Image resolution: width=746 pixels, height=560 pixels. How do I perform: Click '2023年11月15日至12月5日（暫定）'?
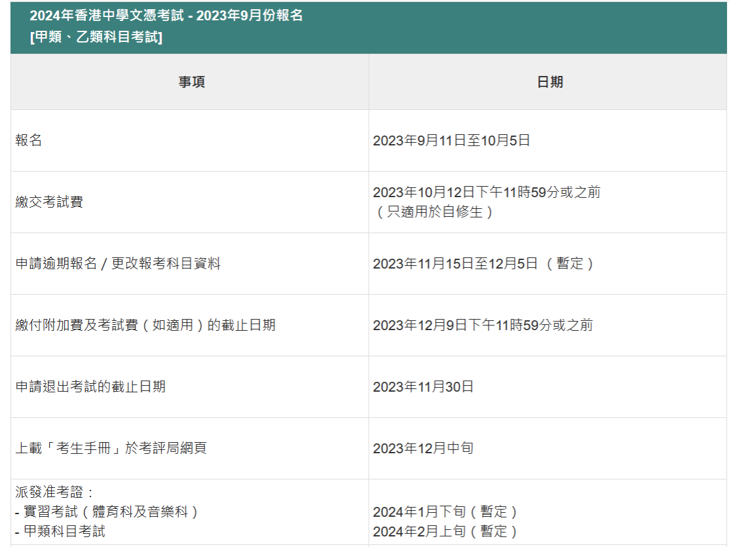[483, 263]
